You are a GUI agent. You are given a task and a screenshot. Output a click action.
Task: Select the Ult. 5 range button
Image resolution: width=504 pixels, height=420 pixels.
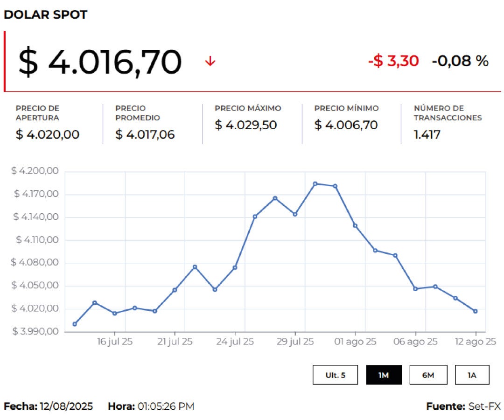(335, 375)
